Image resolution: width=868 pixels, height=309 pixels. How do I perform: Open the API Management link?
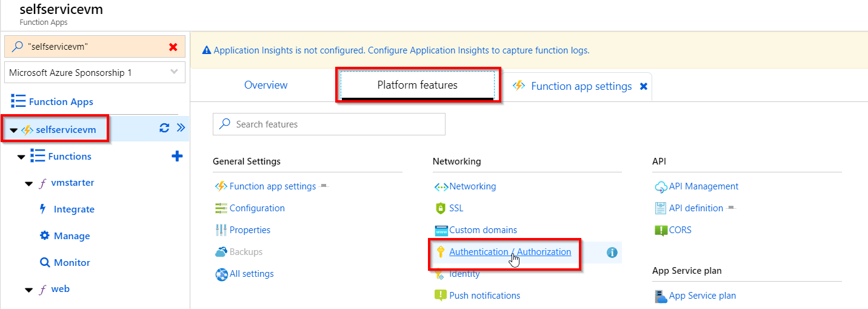click(704, 186)
